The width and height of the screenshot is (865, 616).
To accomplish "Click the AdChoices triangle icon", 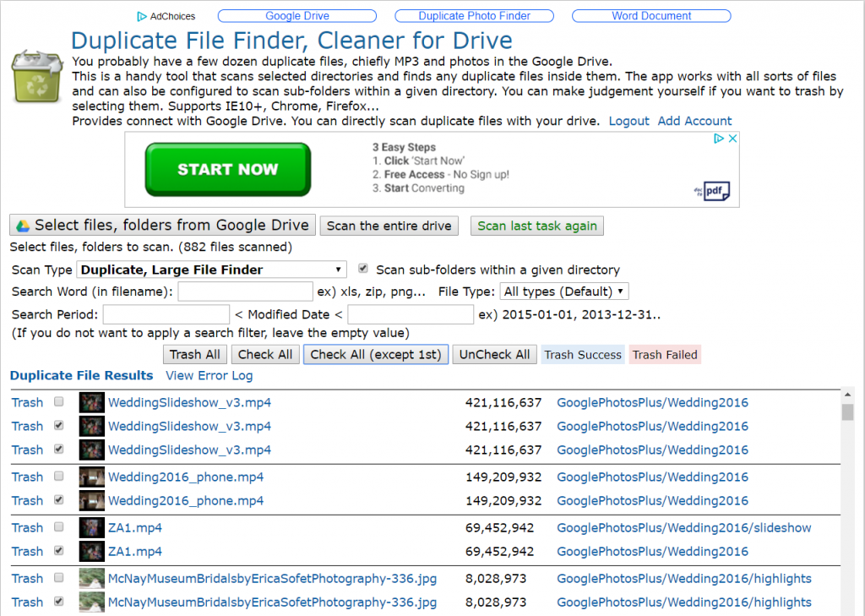I will [142, 17].
